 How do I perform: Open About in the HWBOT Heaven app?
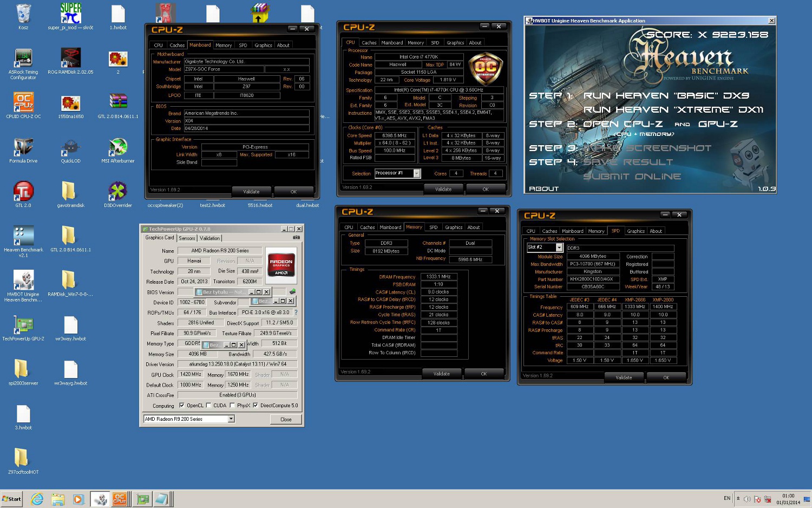click(543, 188)
